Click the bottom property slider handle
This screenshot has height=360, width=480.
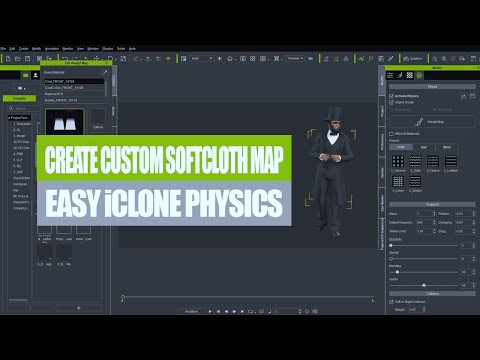coord(424,285)
